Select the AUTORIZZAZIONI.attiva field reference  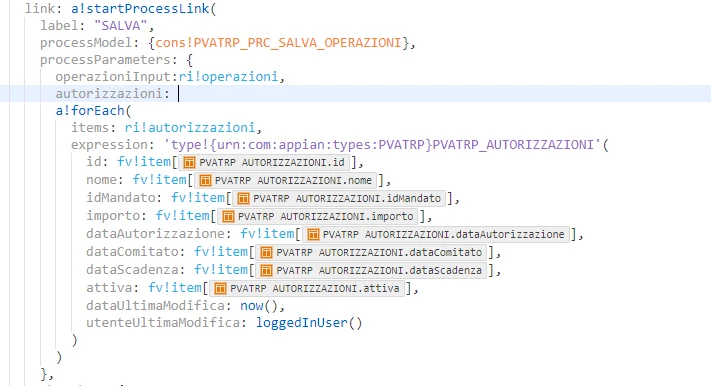[307, 288]
